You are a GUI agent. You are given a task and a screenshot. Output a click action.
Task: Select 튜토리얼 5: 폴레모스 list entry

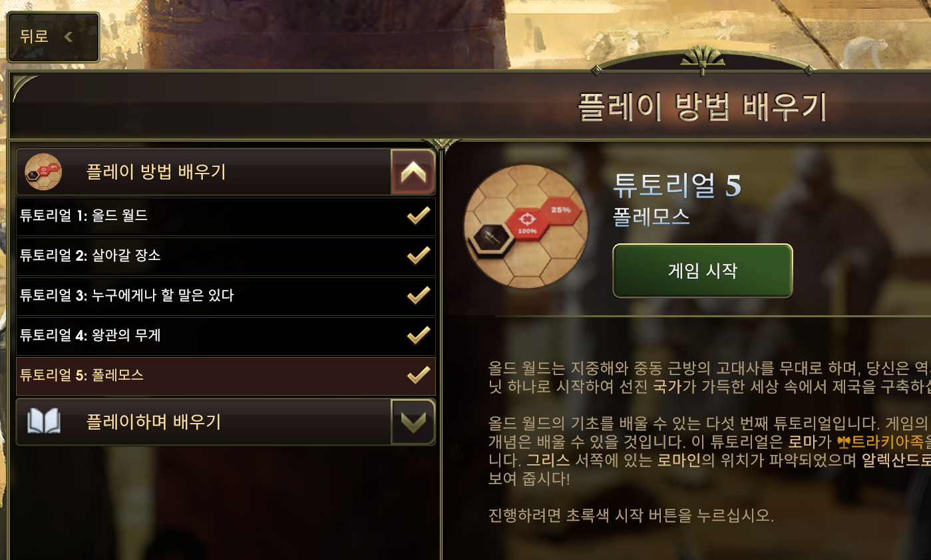226,376
